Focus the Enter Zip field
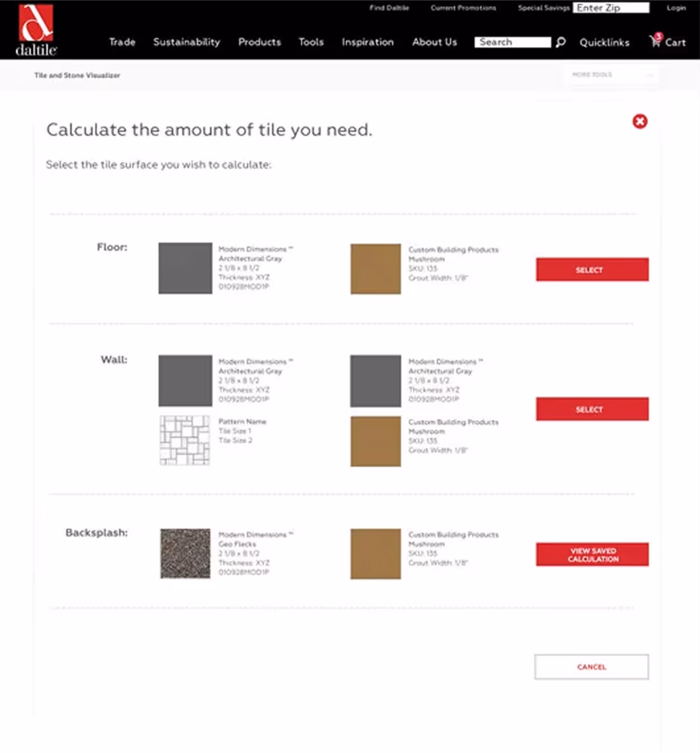 tap(611, 8)
